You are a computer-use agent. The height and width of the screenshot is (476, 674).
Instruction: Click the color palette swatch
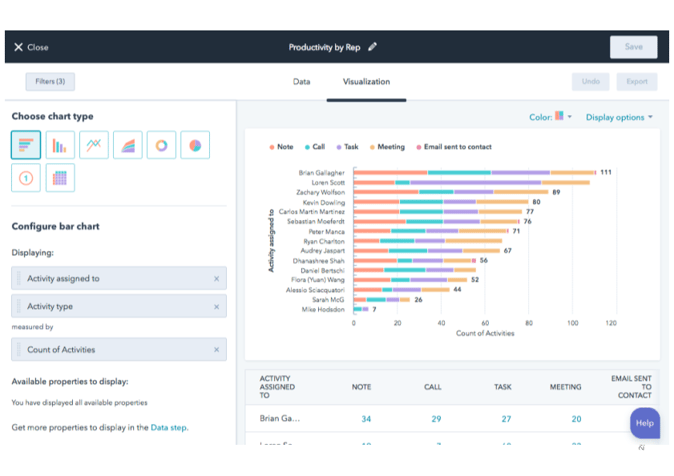(559, 116)
